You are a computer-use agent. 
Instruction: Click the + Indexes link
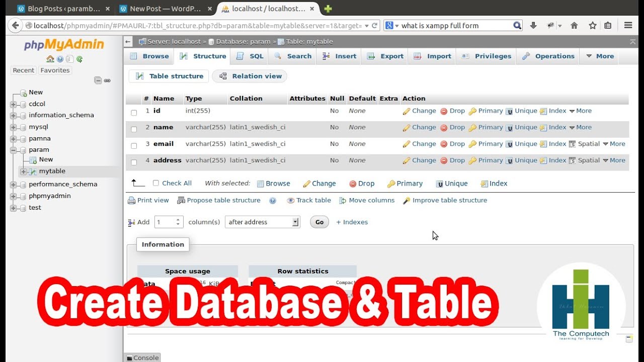[x=352, y=222]
